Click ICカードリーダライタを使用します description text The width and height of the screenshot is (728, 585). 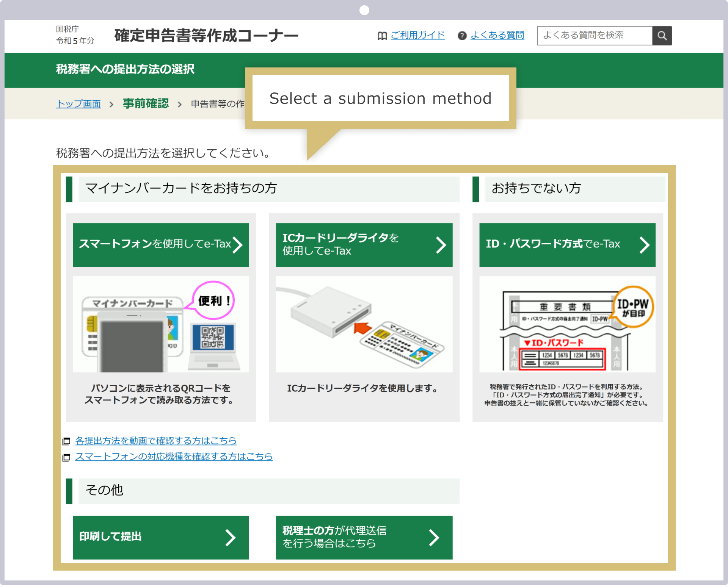[362, 388]
